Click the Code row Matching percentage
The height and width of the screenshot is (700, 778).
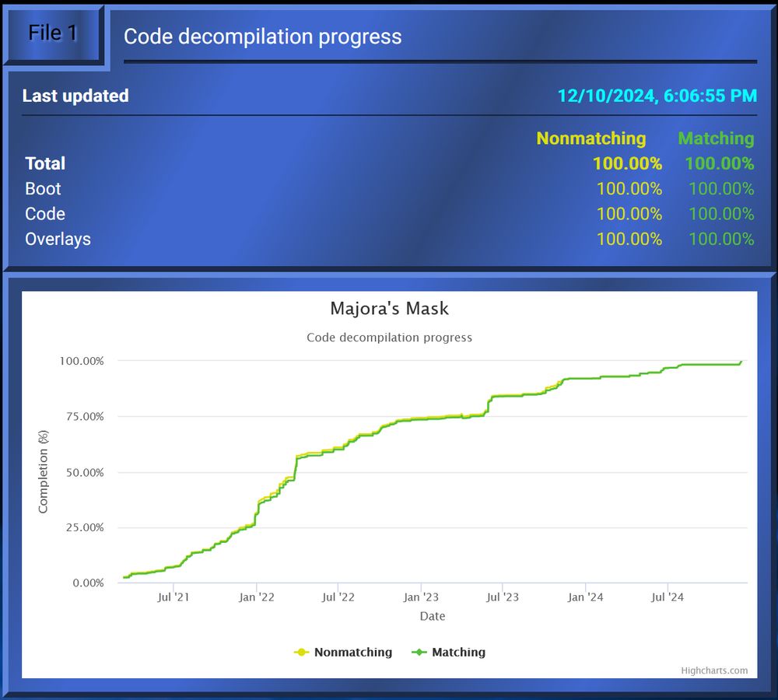coord(721,214)
